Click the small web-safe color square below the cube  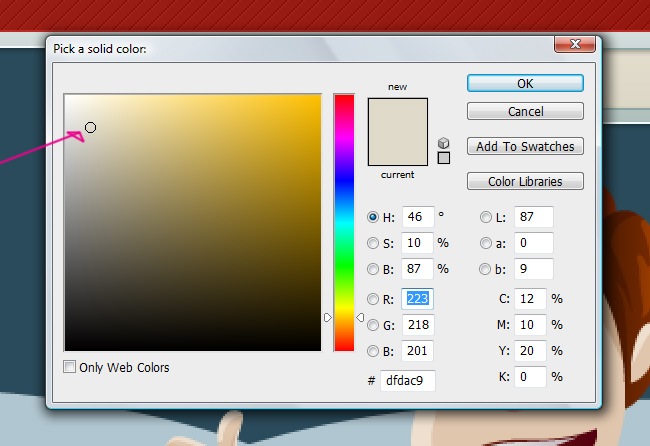pos(444,157)
